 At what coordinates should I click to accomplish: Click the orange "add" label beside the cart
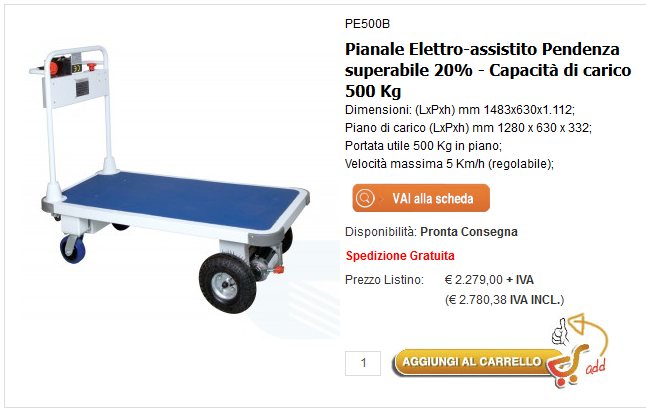click(596, 369)
